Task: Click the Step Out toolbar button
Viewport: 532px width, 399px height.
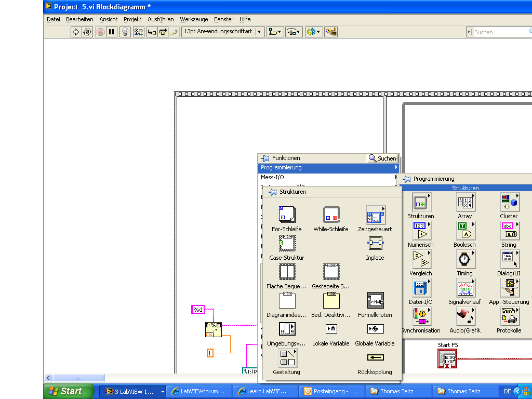Action: [x=174, y=32]
